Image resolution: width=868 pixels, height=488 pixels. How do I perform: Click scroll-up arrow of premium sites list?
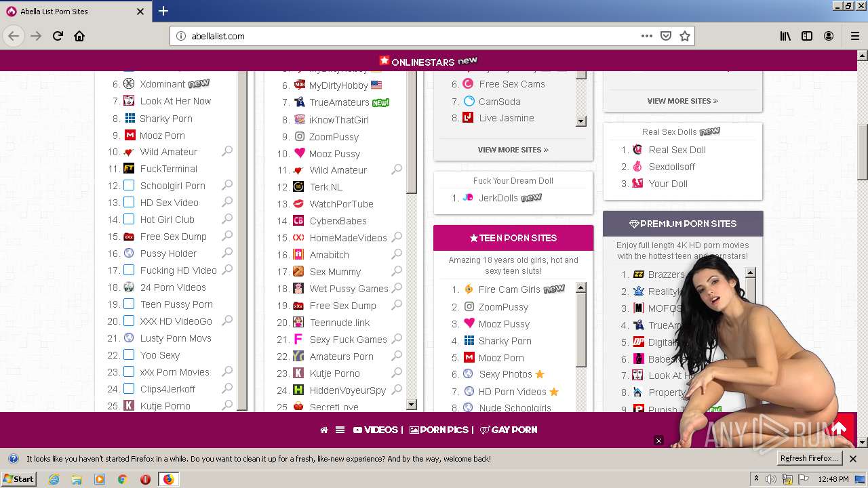click(x=751, y=273)
